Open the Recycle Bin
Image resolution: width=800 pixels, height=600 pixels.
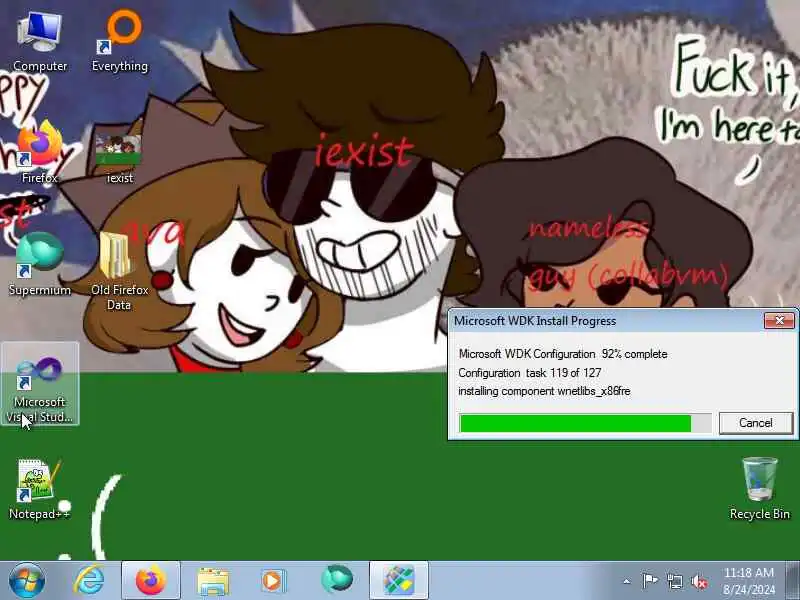[759, 489]
